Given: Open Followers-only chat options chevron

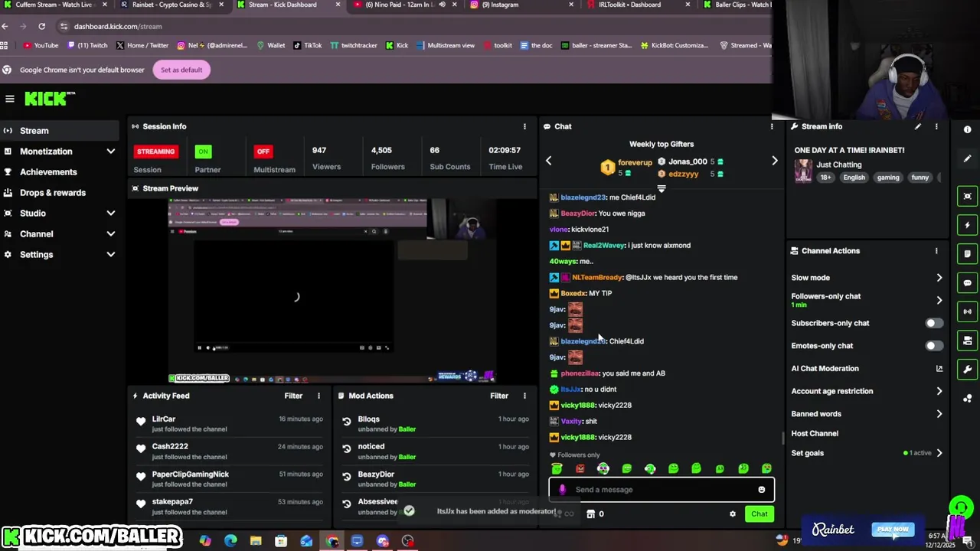Looking at the screenshot, I should point(939,300).
